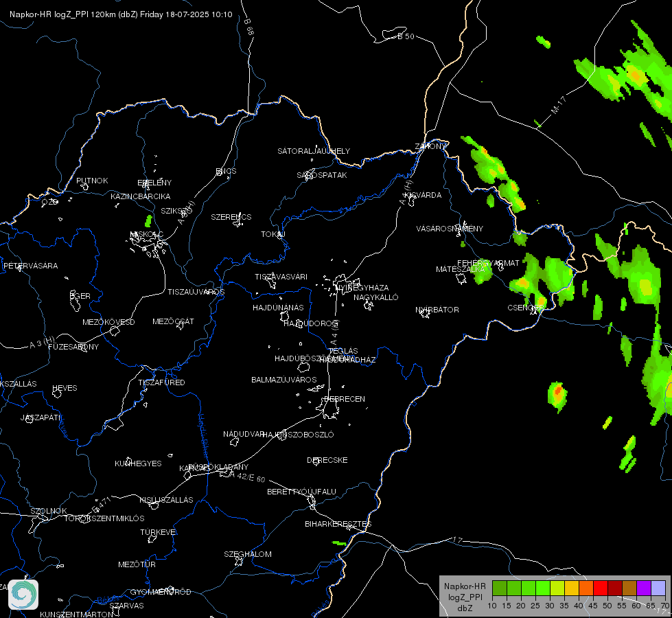Click the HEVES city label
The image size is (672, 618).
65,388
